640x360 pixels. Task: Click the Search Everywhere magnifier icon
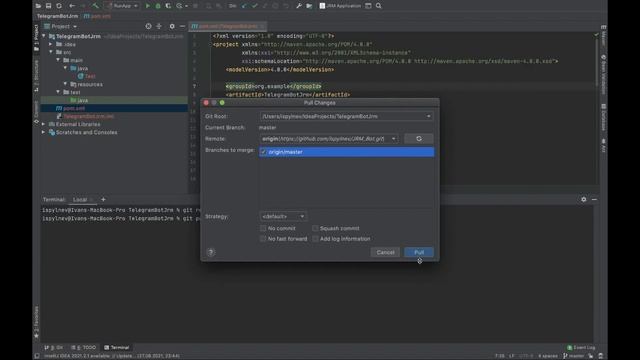point(379,6)
